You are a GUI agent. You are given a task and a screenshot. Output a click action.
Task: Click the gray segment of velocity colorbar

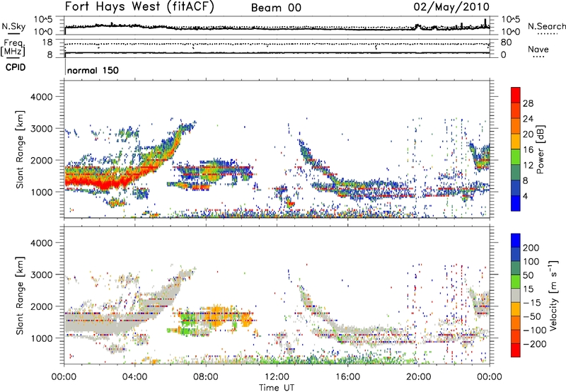tap(516, 295)
